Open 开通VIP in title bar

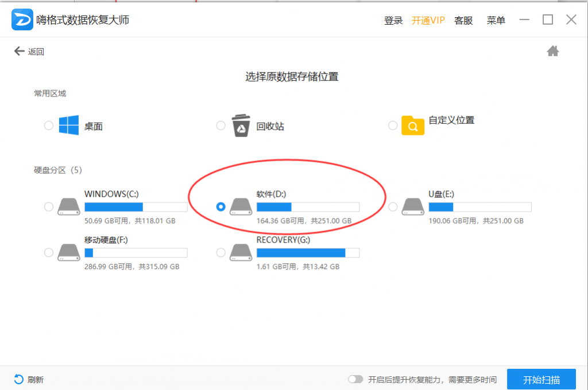click(x=428, y=20)
